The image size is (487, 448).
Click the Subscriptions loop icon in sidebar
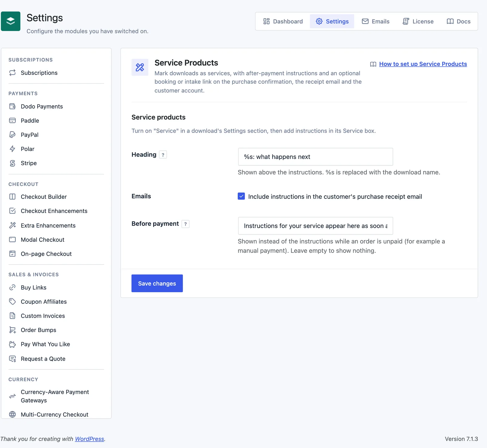click(x=12, y=73)
